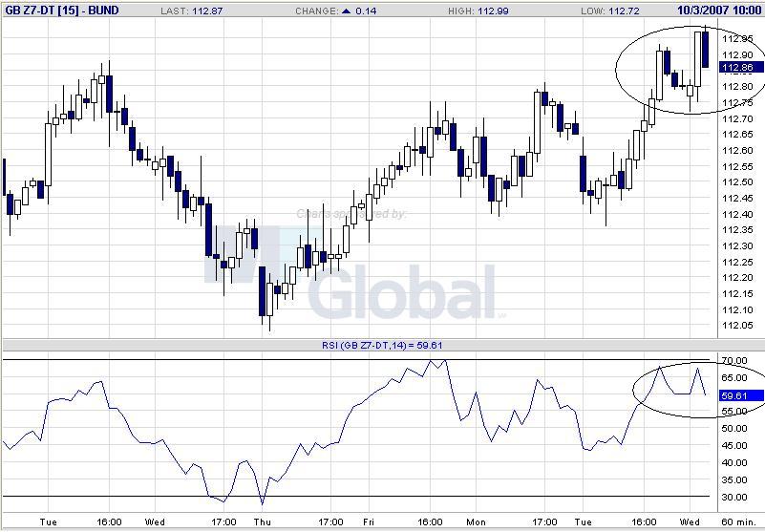Select the 50.00 RSI axis label
This screenshot has width=765, height=532.
[734, 429]
